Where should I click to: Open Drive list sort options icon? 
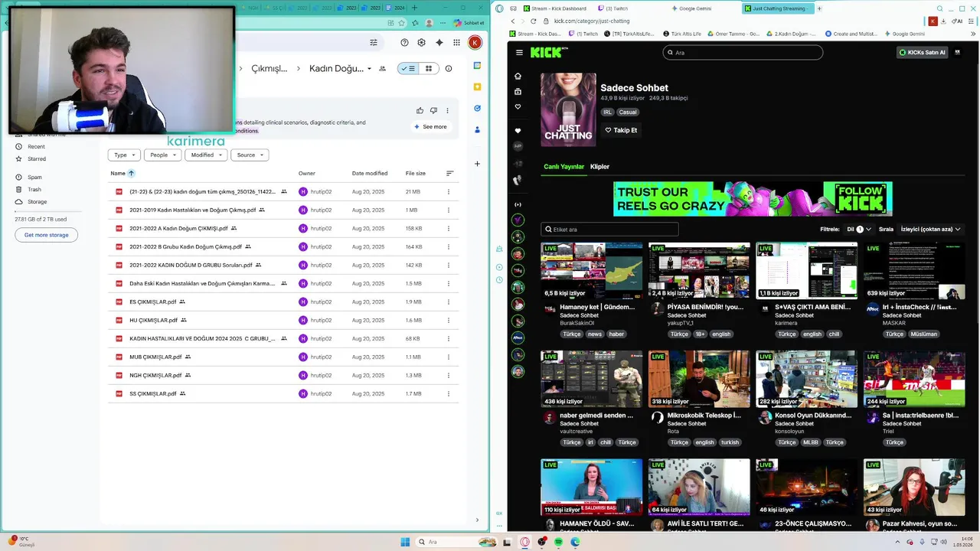click(x=449, y=174)
